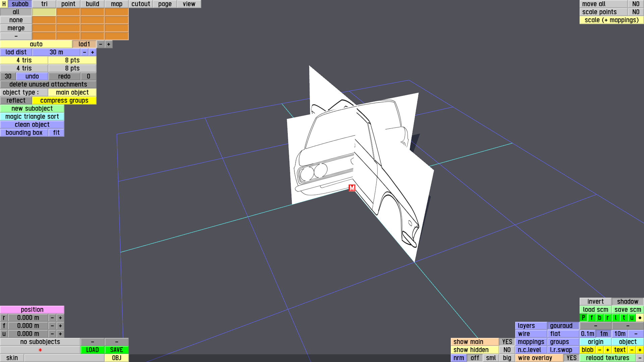Screen dimensions: 644x362
Task: Switch to the build tab
Action: [x=92, y=4]
